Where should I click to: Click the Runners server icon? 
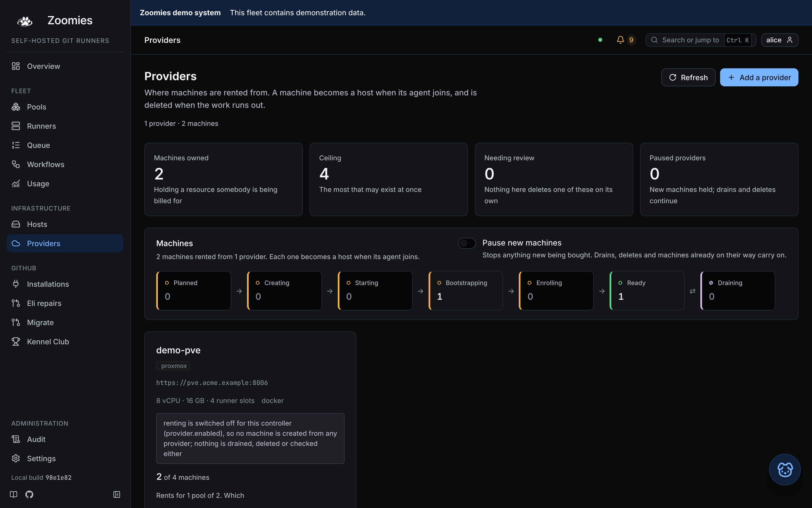[16, 126]
